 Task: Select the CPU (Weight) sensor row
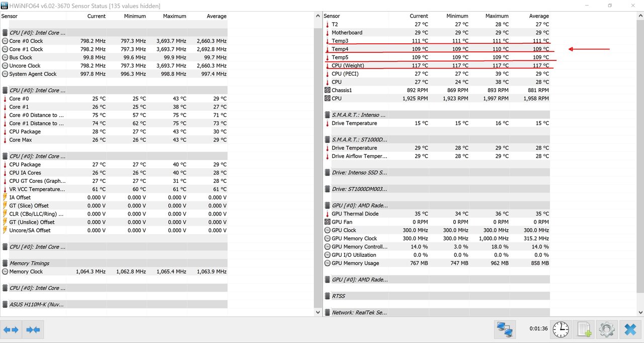tap(436, 65)
